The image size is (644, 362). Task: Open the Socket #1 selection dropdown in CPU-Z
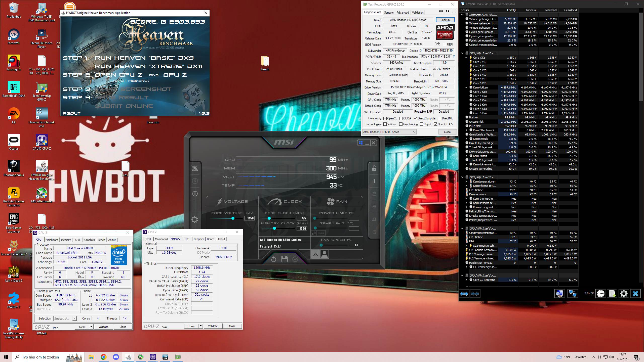pos(65,319)
